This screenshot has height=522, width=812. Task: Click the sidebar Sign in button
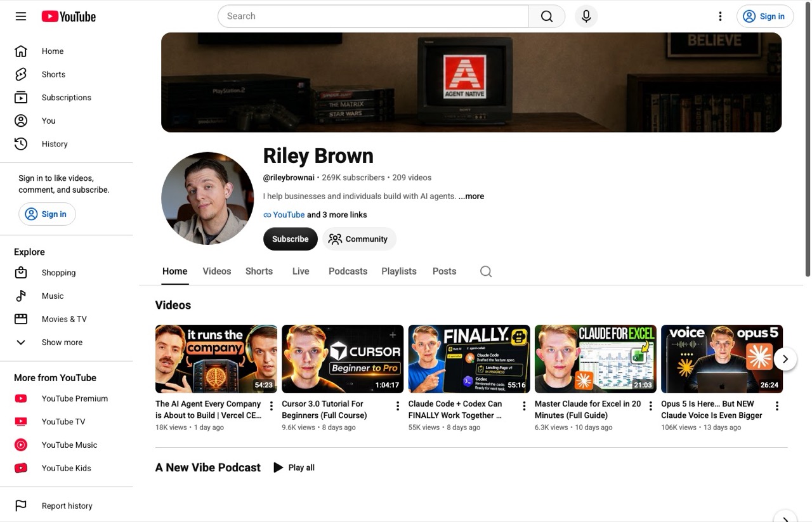click(47, 214)
